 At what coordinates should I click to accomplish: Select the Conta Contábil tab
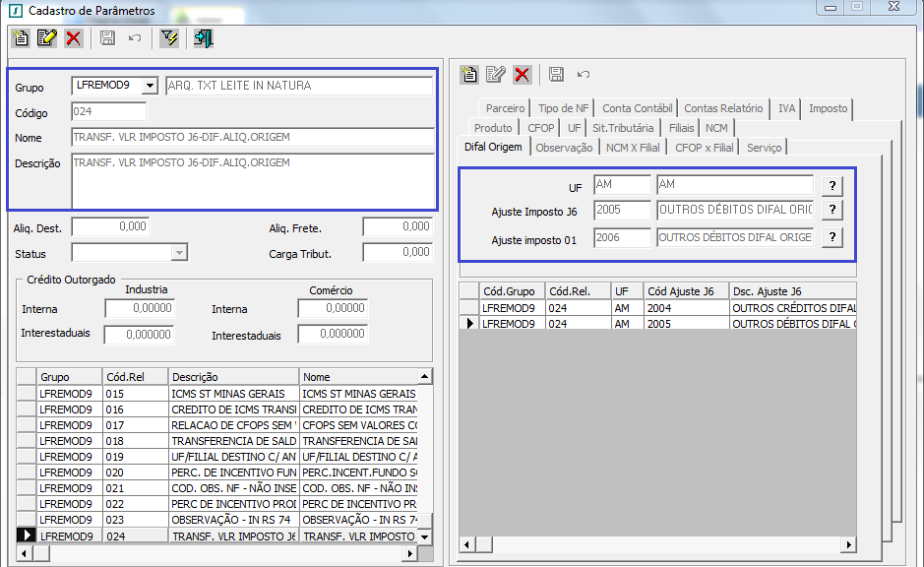tap(637, 108)
